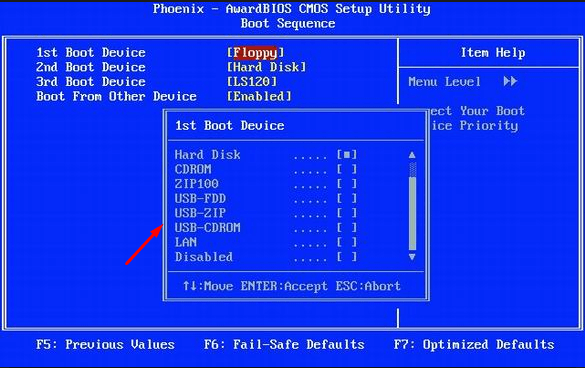Click the Menu Level double-arrow icon
This screenshot has height=368, width=585.
click(510, 81)
